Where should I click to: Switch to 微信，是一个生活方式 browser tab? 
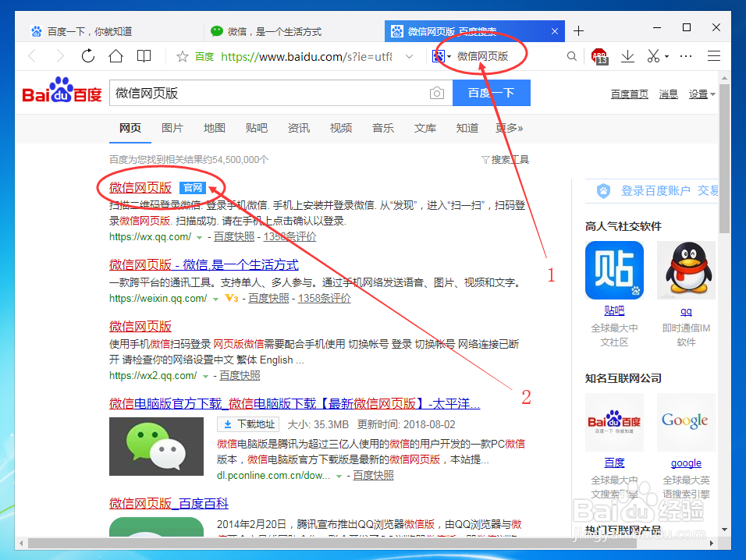click(266, 31)
